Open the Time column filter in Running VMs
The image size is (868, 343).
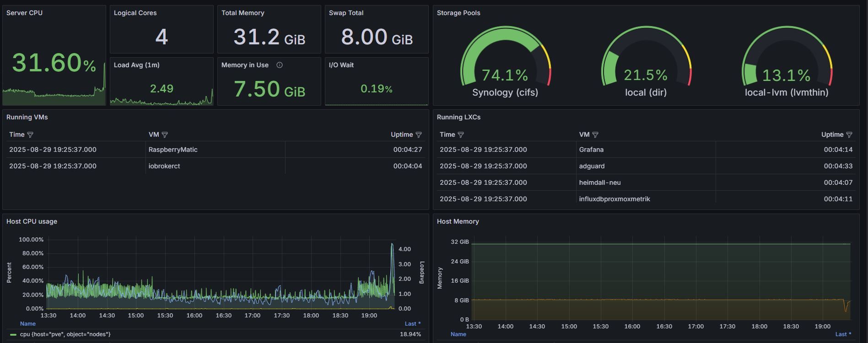click(x=30, y=135)
